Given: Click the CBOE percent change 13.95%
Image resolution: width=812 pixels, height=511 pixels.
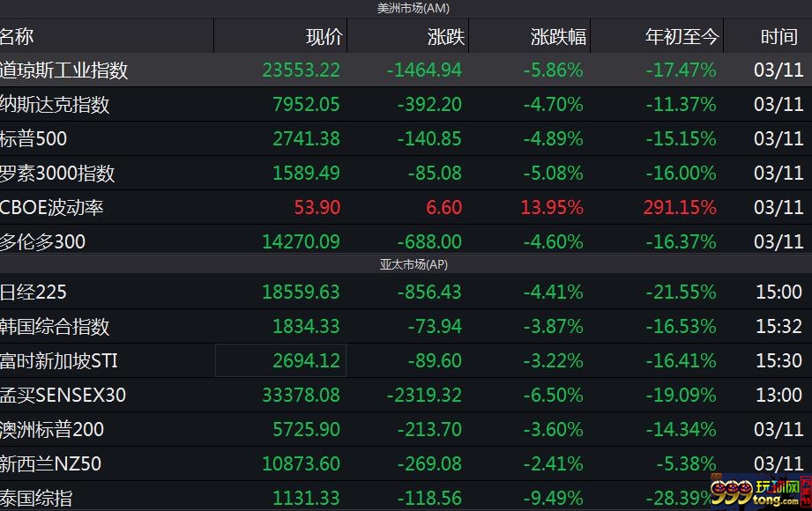Looking at the screenshot, I should tap(552, 207).
